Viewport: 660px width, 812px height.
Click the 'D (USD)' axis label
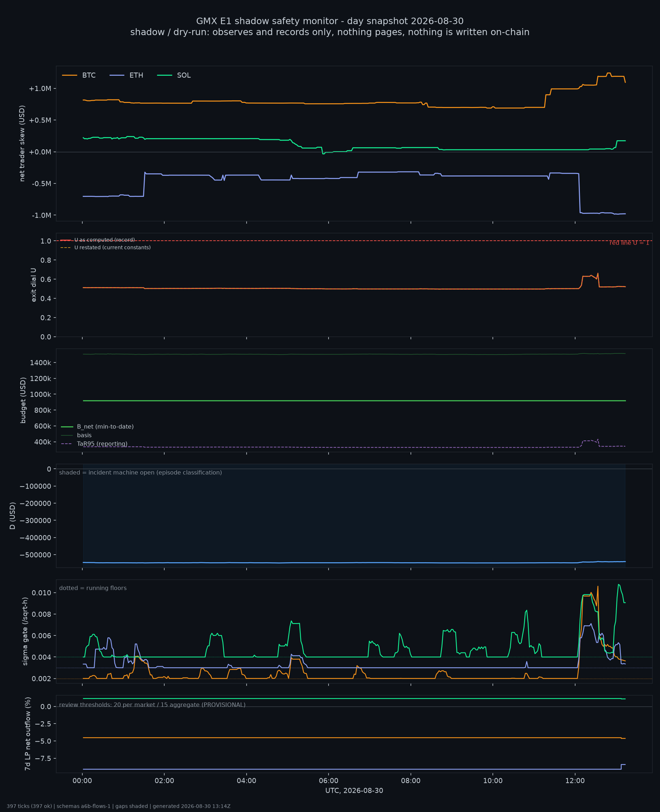tap(13, 515)
